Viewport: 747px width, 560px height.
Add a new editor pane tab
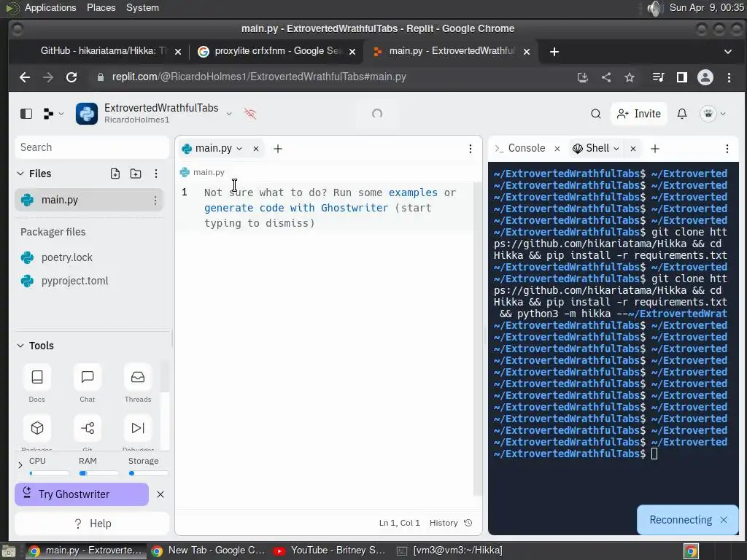(278, 149)
